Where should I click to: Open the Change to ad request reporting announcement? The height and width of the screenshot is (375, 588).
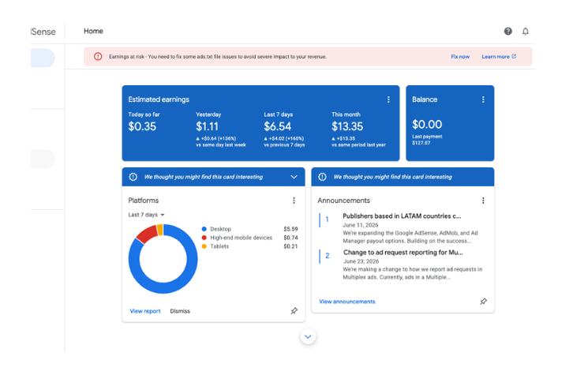[403, 253]
